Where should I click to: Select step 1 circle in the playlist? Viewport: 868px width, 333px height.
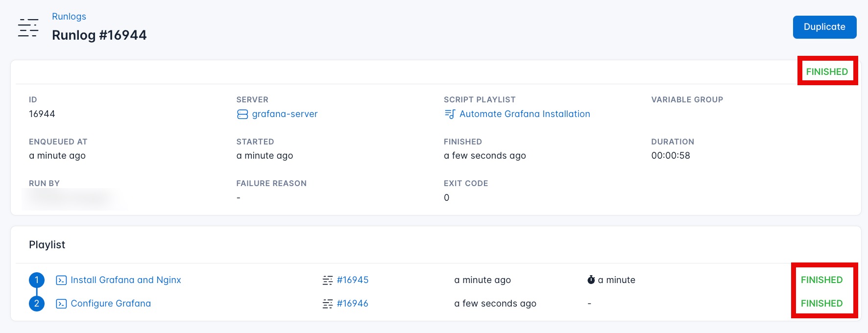[37, 280]
